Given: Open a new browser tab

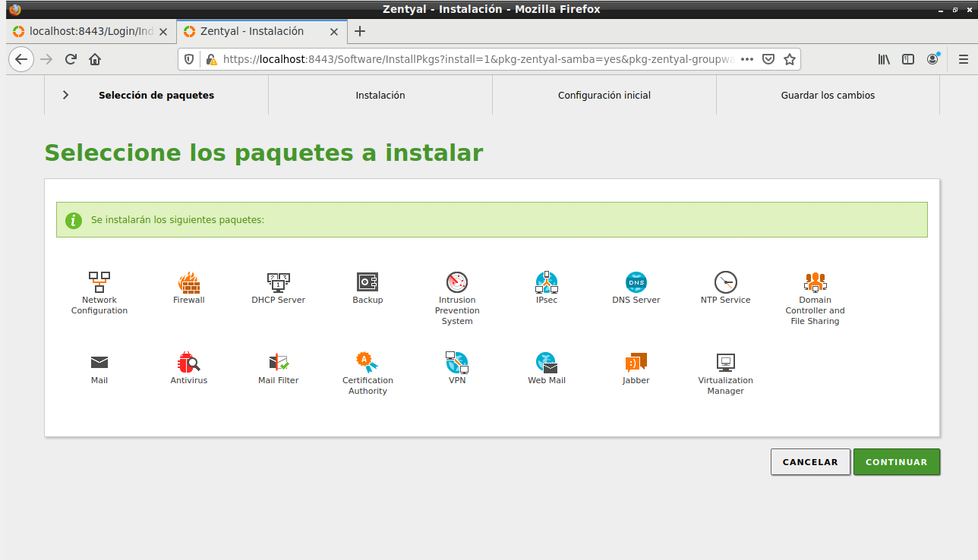Looking at the screenshot, I should click(360, 31).
